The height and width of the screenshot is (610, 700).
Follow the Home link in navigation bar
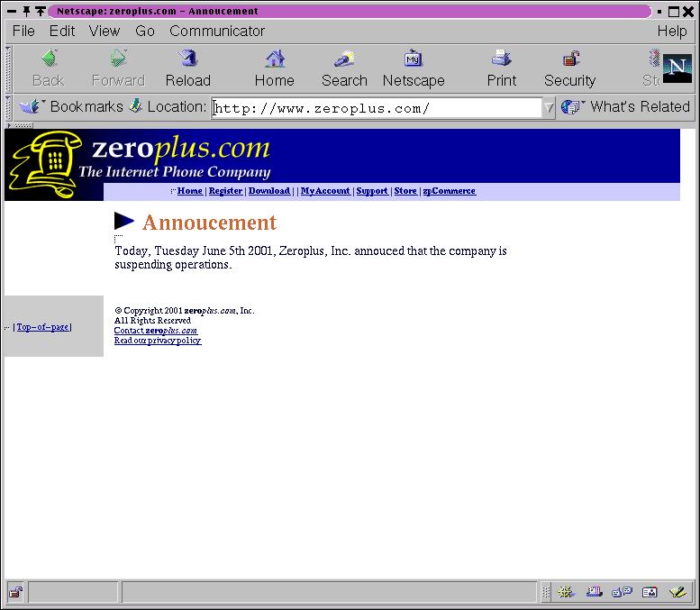coord(190,191)
